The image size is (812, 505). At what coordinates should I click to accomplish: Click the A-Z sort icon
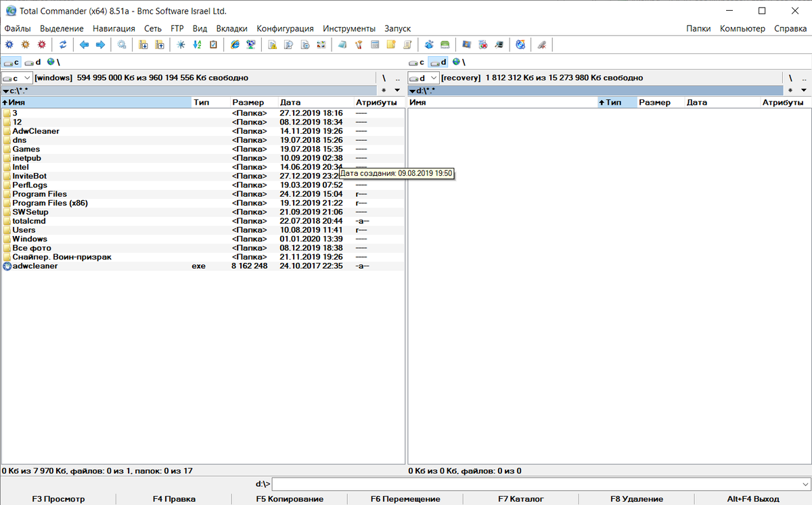click(197, 45)
